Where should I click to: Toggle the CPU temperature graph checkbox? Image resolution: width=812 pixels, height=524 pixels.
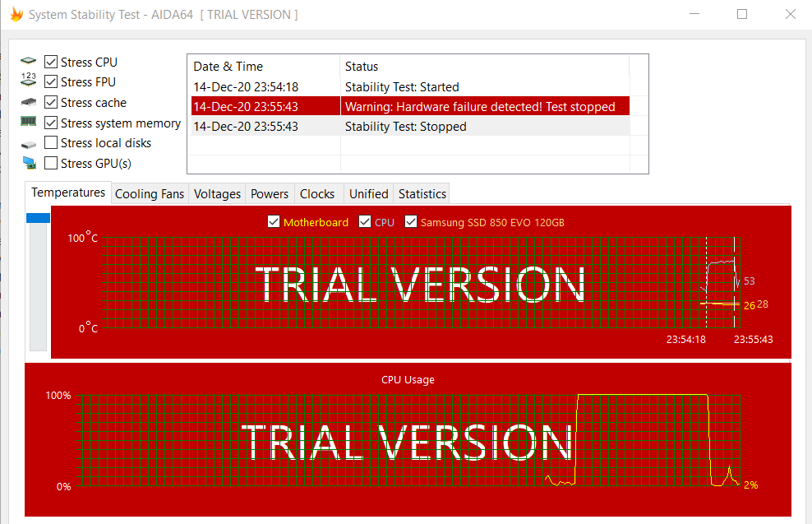[365, 222]
